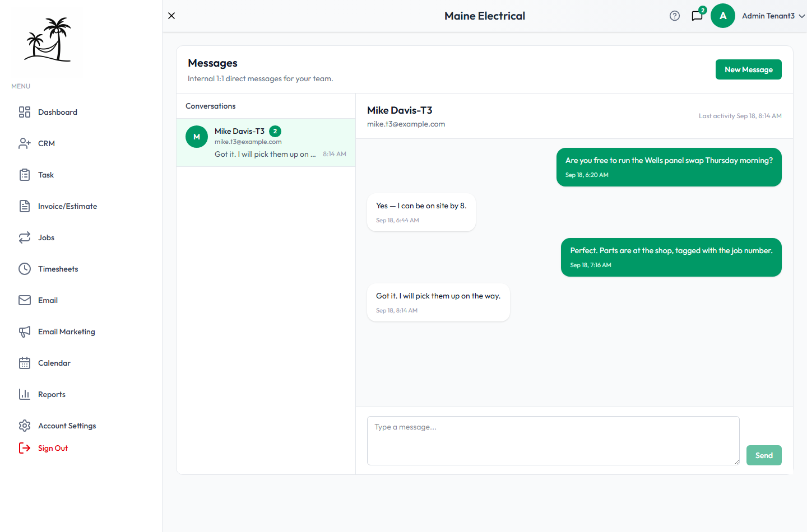Click the Email envelope icon
This screenshot has height=532, width=807.
(25, 300)
